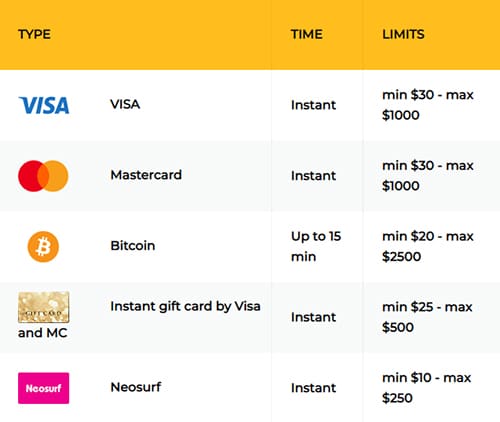500x422 pixels.
Task: Click the pink Neosurf logo
Action: coord(44,388)
